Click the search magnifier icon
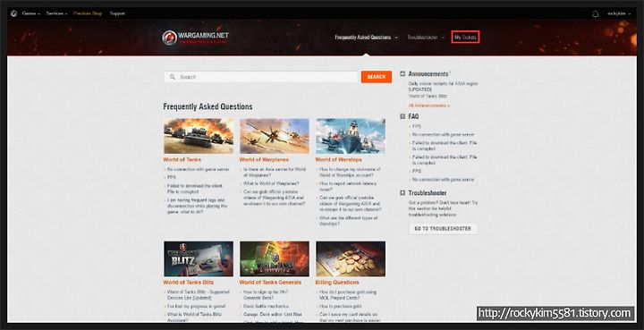The image size is (644, 330). tap(173, 77)
